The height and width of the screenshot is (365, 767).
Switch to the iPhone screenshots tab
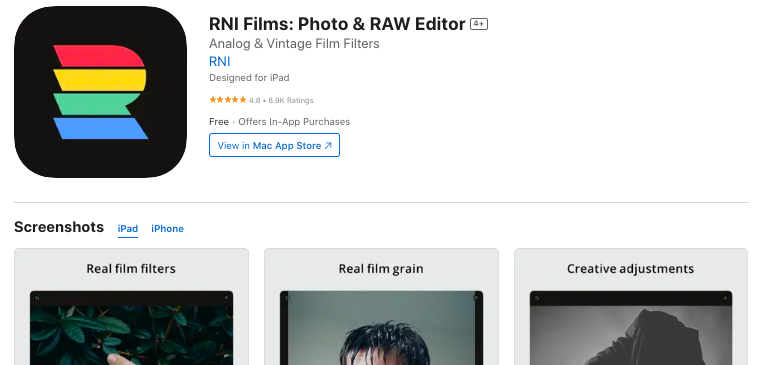click(167, 228)
